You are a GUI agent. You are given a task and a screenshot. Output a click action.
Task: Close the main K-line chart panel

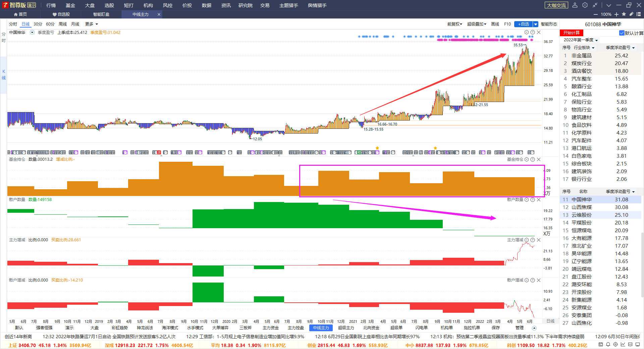(539, 32)
